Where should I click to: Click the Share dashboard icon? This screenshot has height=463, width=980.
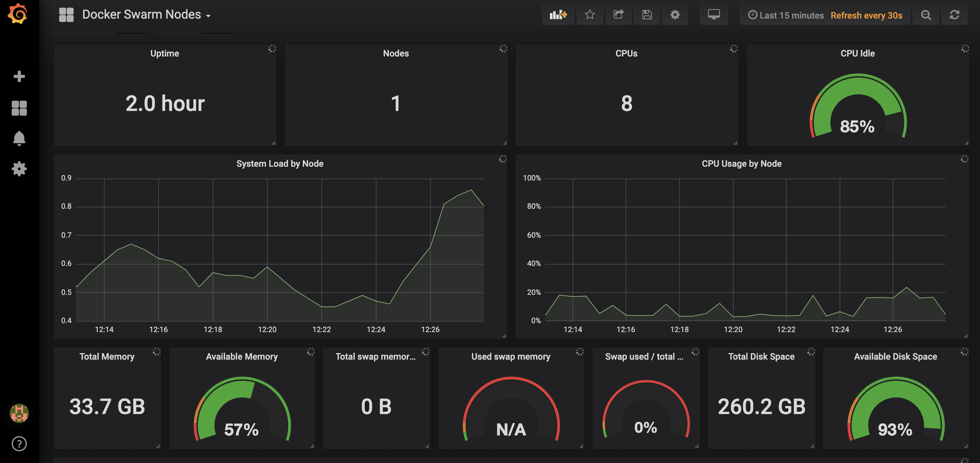[x=618, y=15]
